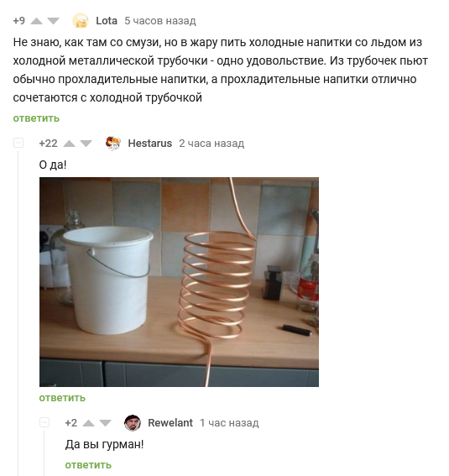Image resolution: width=449 pixels, height=476 pixels.
Task: Upvote Hestarus's comment
Action: click(x=69, y=144)
